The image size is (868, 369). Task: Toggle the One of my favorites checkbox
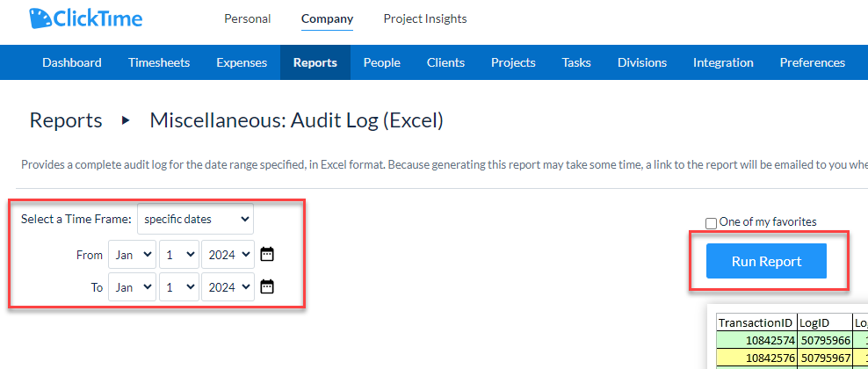712,223
